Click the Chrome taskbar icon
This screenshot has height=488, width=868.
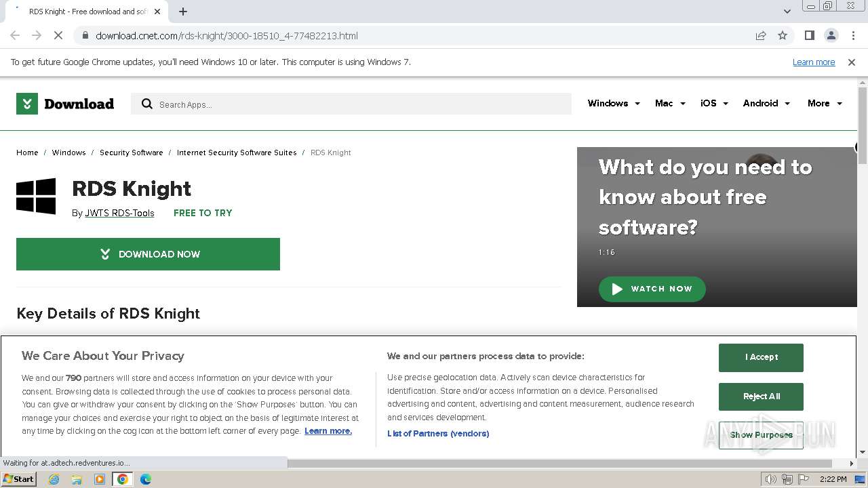[x=123, y=479]
